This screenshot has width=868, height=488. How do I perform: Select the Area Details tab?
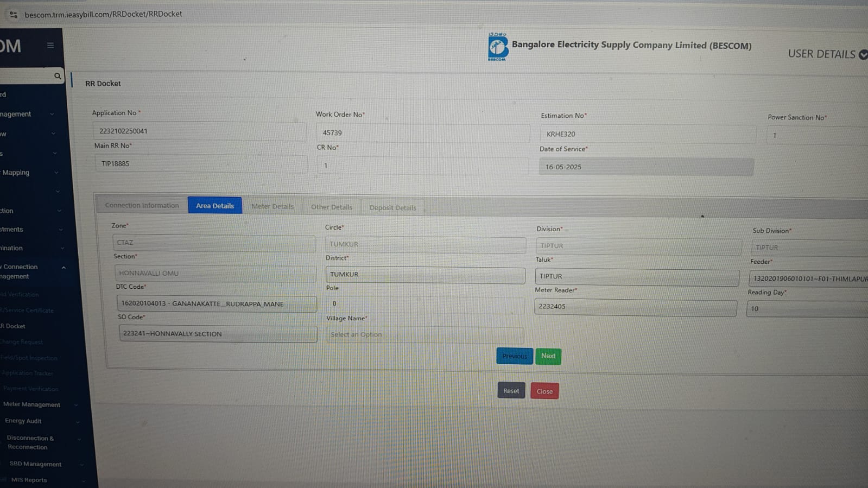[215, 206]
